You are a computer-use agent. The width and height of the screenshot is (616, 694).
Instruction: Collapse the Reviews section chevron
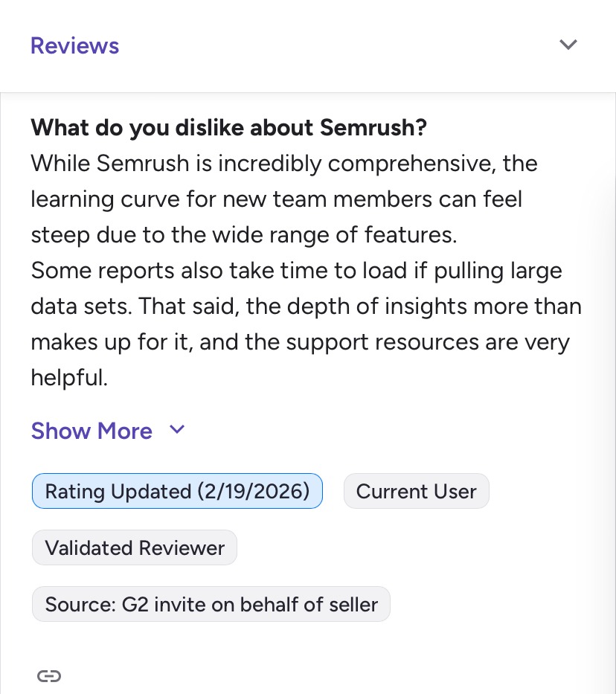pos(568,45)
